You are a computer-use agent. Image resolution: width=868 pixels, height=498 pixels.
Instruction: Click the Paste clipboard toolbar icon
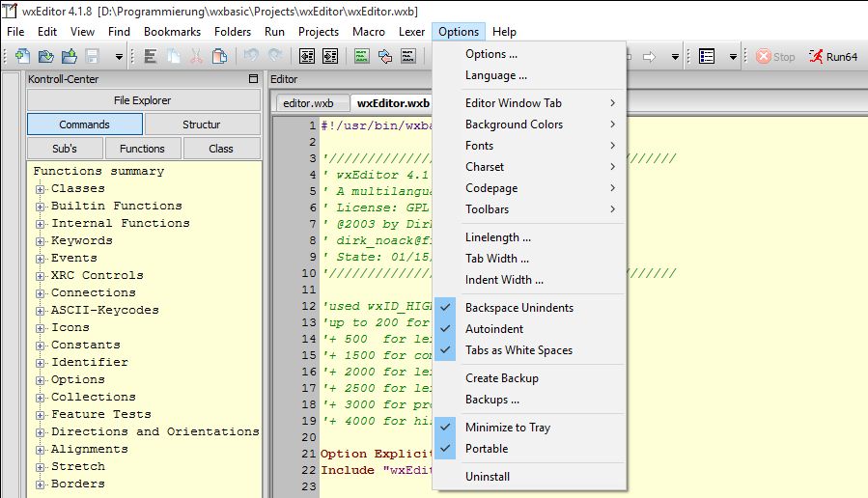point(219,57)
